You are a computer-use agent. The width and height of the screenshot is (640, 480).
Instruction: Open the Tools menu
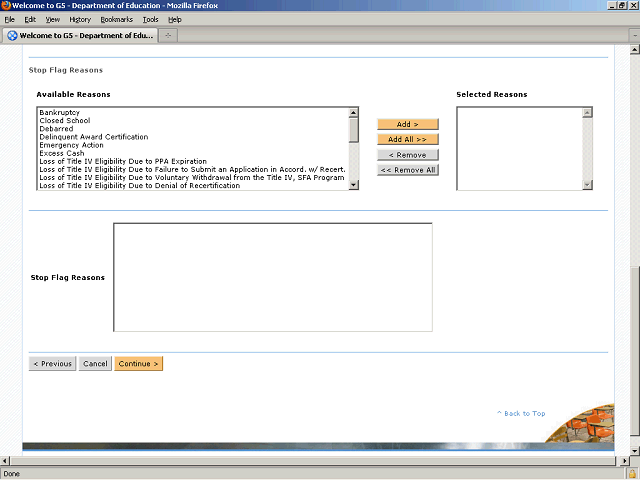pos(150,20)
